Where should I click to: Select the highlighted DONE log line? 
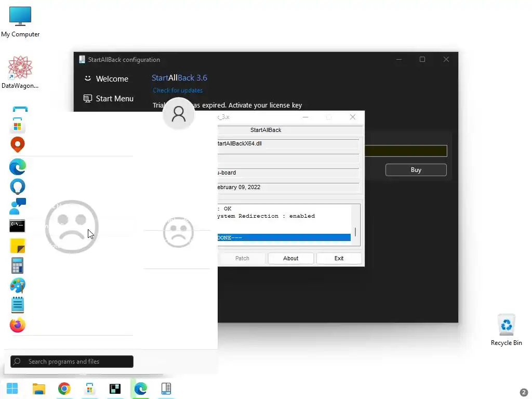point(284,237)
